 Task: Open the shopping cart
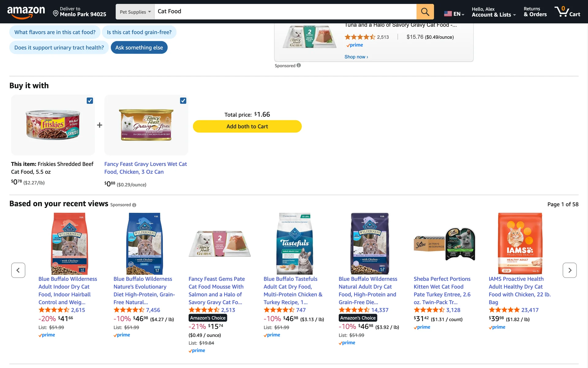567,12
